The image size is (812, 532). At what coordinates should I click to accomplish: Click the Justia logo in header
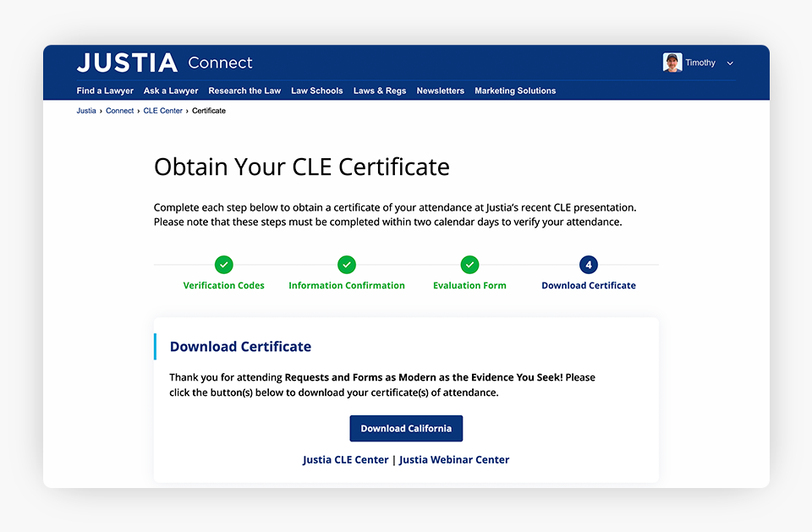(x=127, y=63)
